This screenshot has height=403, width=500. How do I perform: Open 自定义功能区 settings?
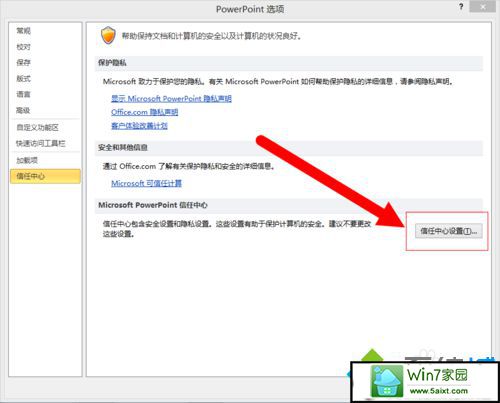tap(37, 127)
